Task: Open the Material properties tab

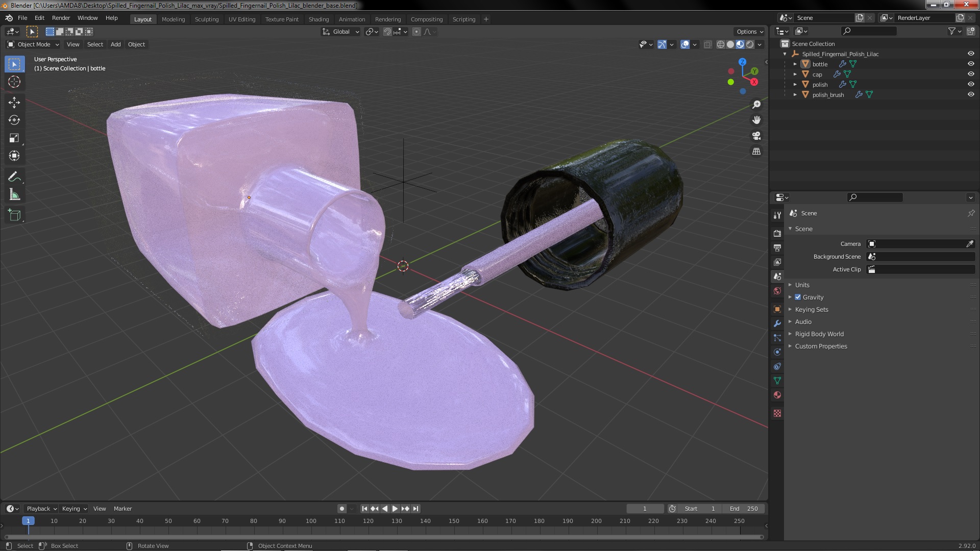Action: [x=777, y=395]
